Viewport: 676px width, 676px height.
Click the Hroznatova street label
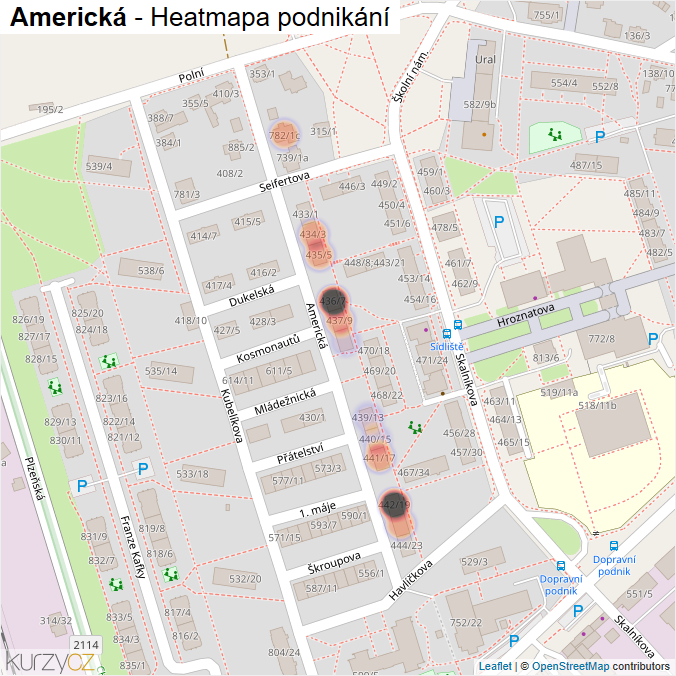tap(525, 315)
